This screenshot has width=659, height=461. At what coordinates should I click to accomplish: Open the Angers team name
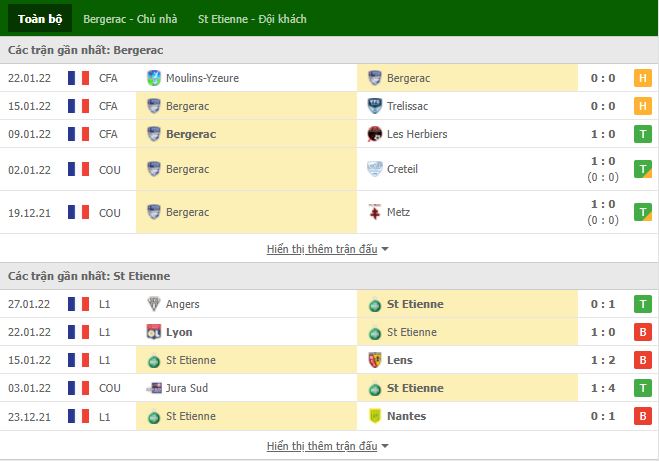(182, 304)
